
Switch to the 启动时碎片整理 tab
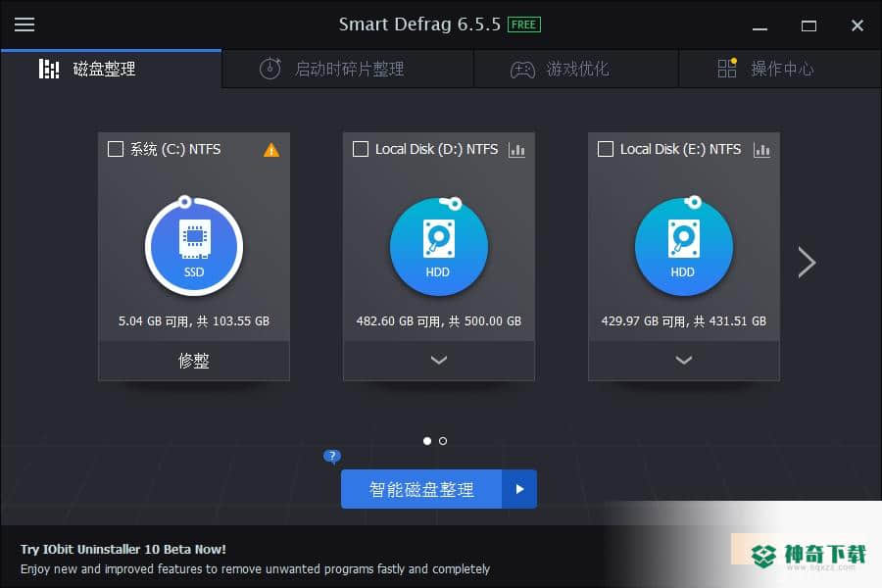(348, 69)
